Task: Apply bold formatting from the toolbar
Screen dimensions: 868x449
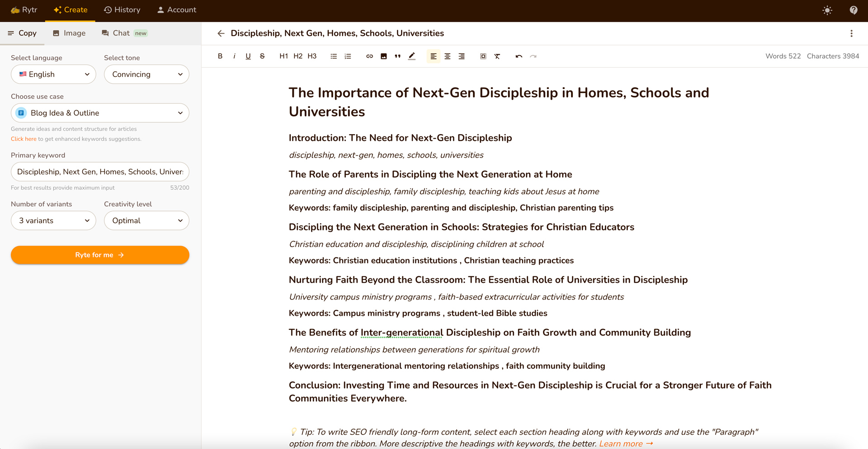Action: click(220, 56)
